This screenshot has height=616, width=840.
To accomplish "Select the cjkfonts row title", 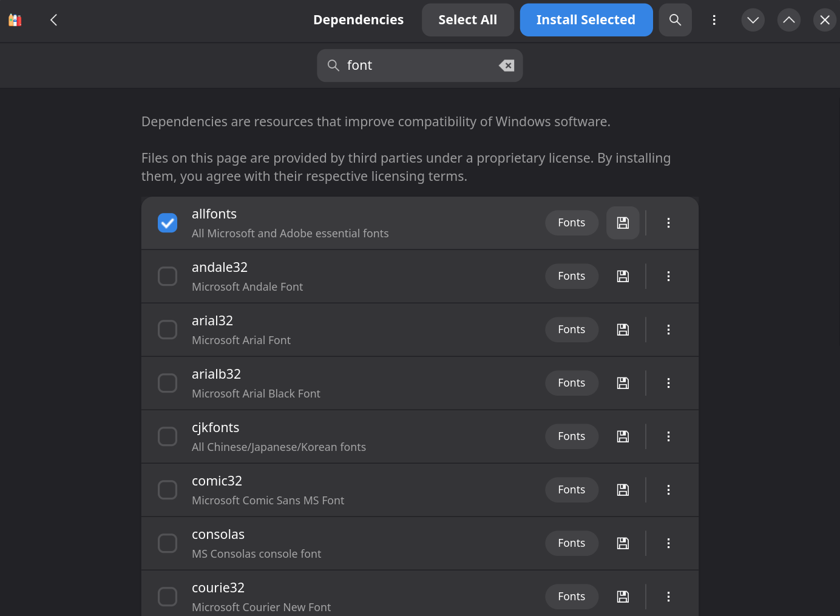I will [x=215, y=428].
